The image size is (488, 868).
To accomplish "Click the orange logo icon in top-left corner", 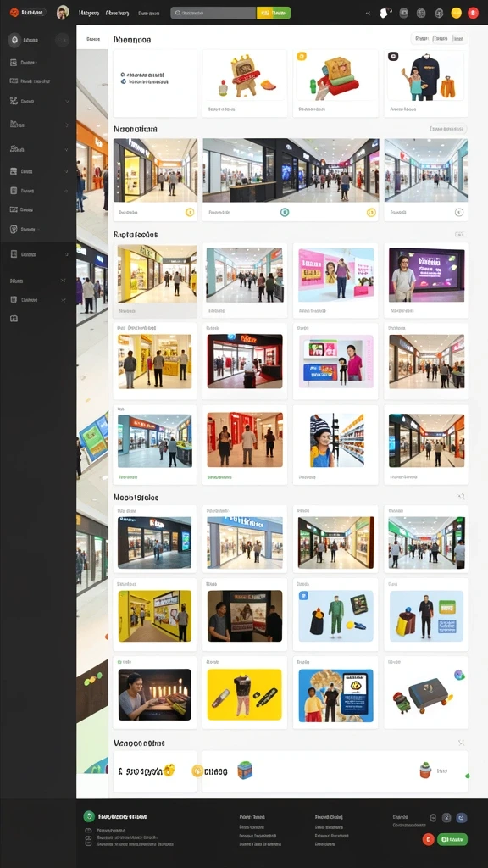I will click(x=14, y=12).
